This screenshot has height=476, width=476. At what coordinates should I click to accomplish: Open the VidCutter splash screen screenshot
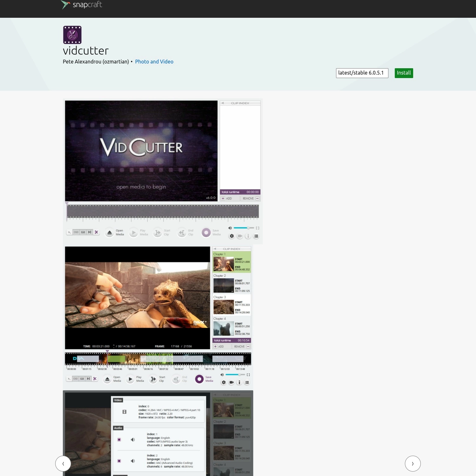pyautogui.click(x=163, y=171)
